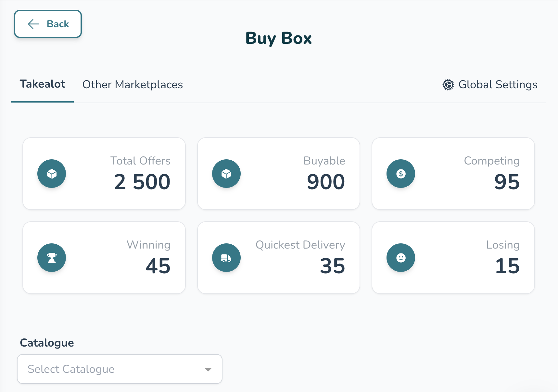Click the Winning trophy icon
This screenshot has height=392, width=558.
point(52,258)
